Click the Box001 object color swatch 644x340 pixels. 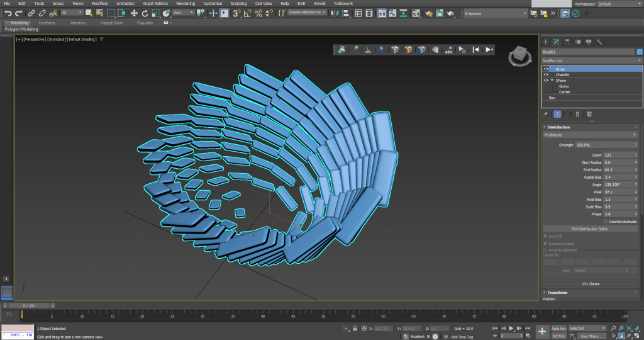tap(639, 52)
